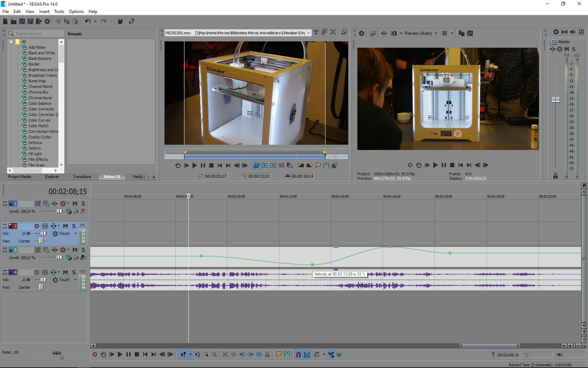Viewport: 588px width, 368px height.
Task: Open the Tools menu
Action: [59, 11]
